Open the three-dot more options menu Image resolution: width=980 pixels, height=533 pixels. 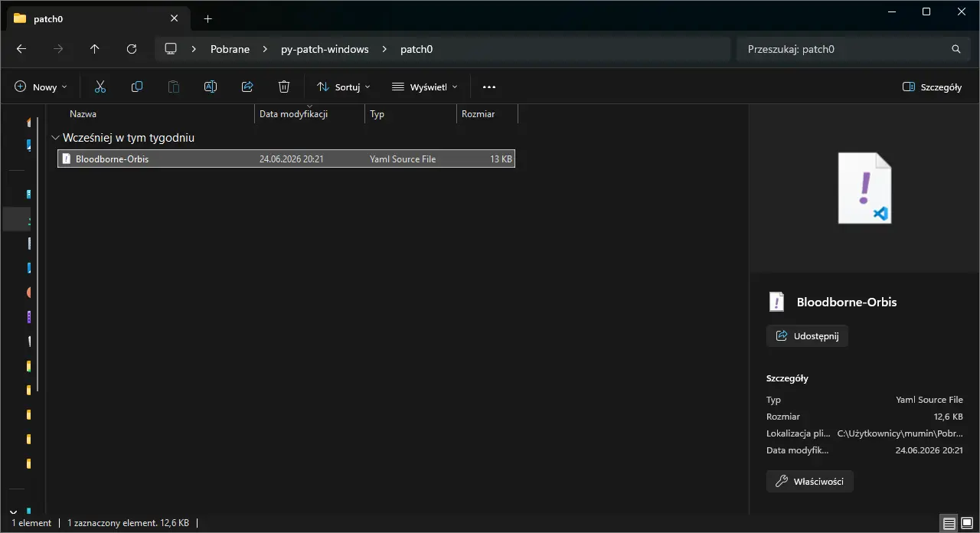click(489, 87)
